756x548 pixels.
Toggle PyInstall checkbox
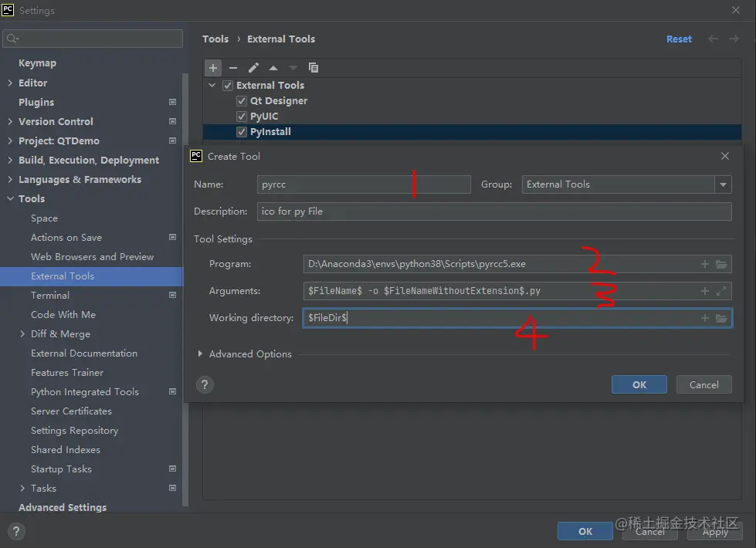tap(242, 132)
